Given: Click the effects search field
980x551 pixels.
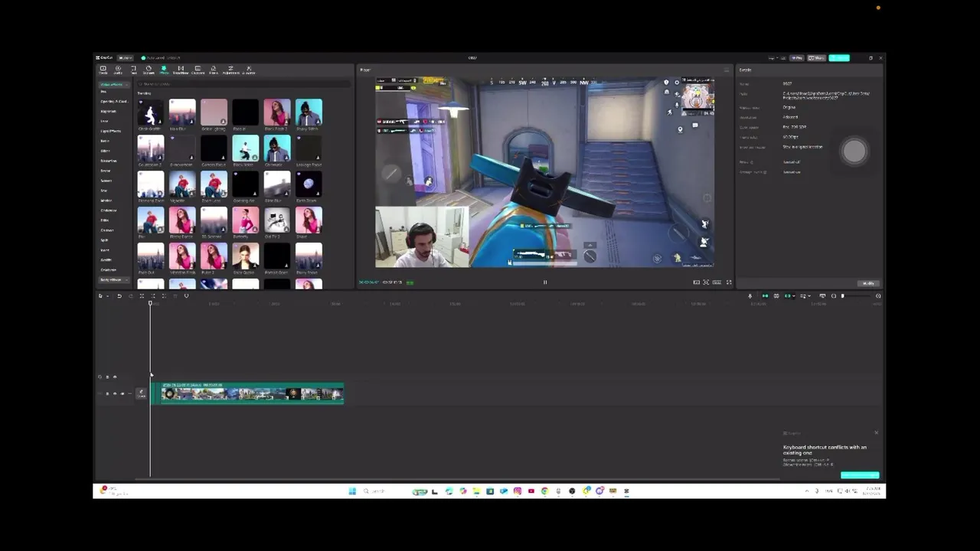Looking at the screenshot, I should pos(243,84).
